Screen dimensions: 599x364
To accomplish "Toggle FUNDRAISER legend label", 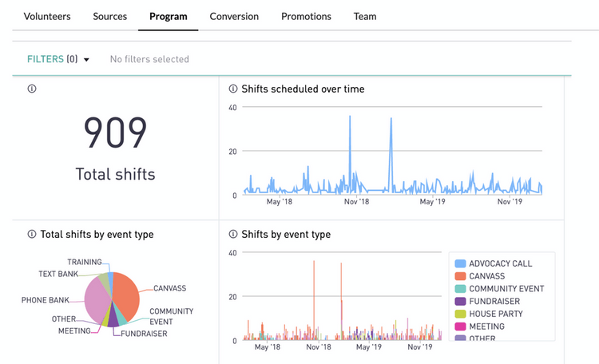I will coord(494,302).
